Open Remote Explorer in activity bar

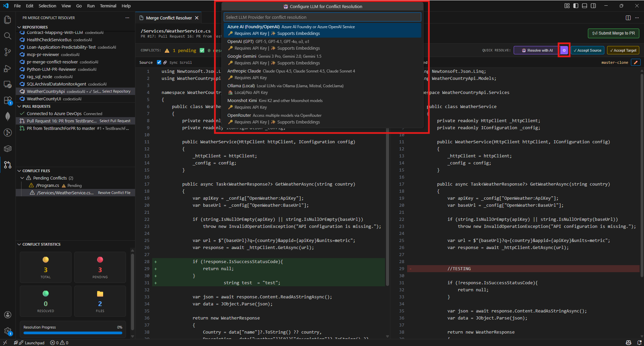(7, 84)
